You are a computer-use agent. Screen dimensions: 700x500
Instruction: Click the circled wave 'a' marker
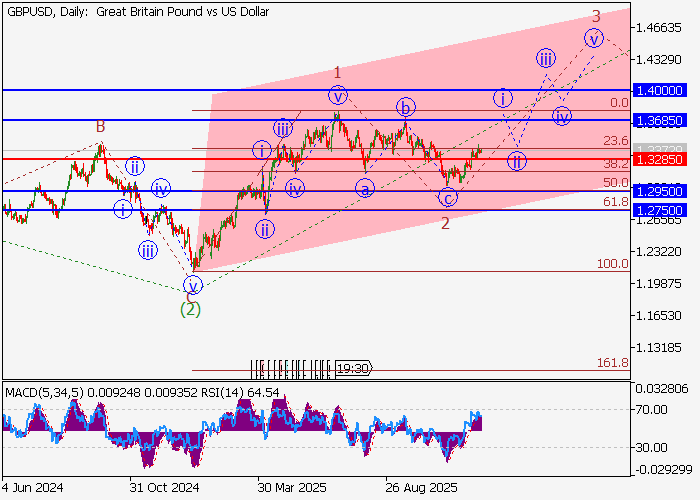coord(365,188)
